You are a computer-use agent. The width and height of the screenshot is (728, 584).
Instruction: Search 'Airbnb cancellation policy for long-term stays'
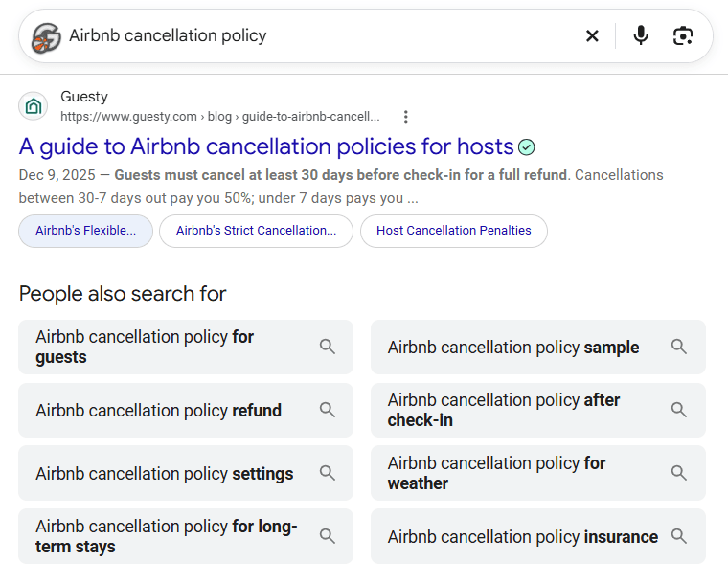coord(186,536)
